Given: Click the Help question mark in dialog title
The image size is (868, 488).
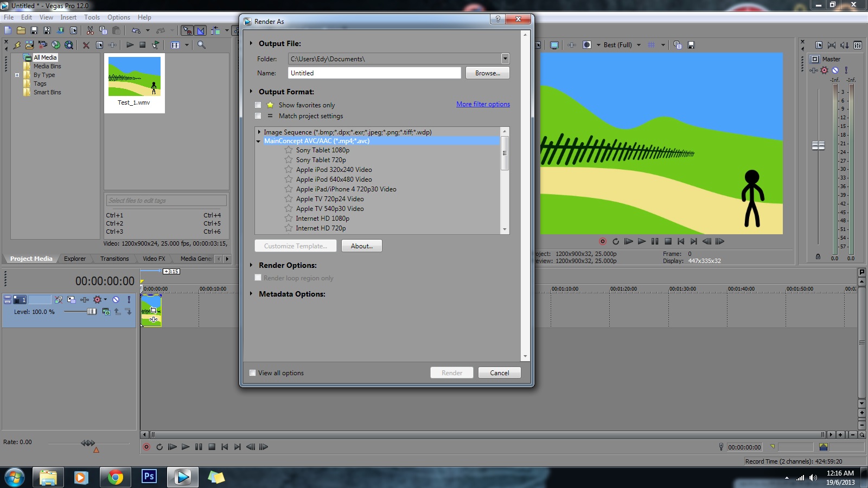Looking at the screenshot, I should 497,20.
